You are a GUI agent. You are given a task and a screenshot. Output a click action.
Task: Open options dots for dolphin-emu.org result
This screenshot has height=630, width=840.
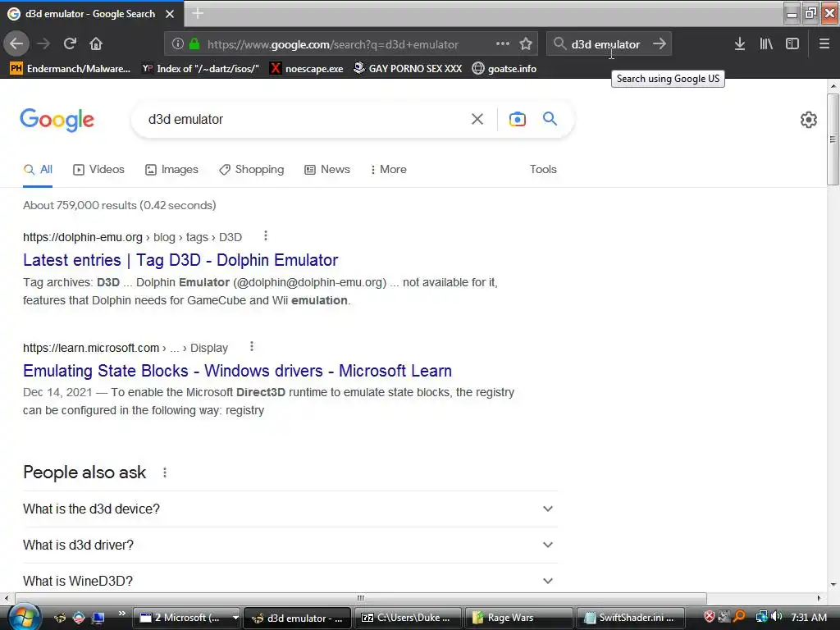[266, 235]
